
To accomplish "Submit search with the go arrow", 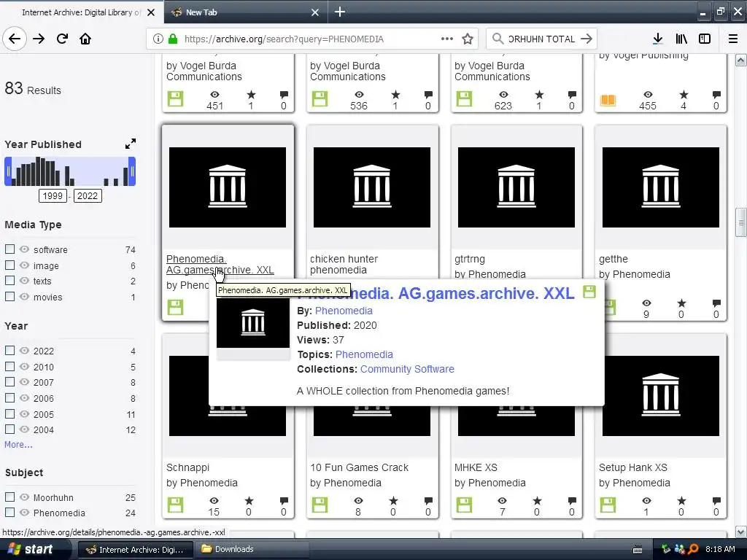I will pos(587,39).
